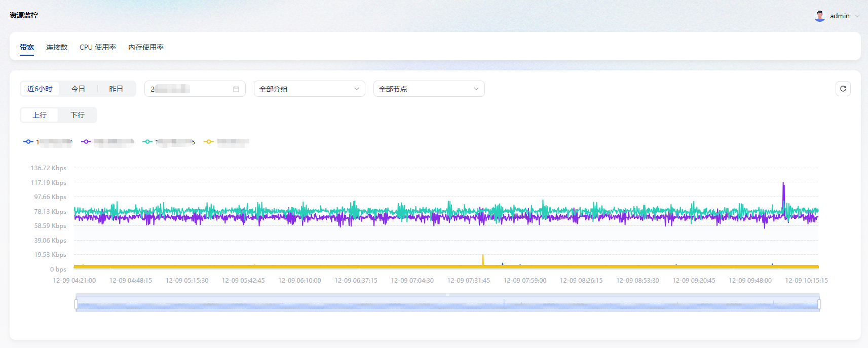Click the left handle of chart zoom slider
The height and width of the screenshot is (348, 868).
76,304
